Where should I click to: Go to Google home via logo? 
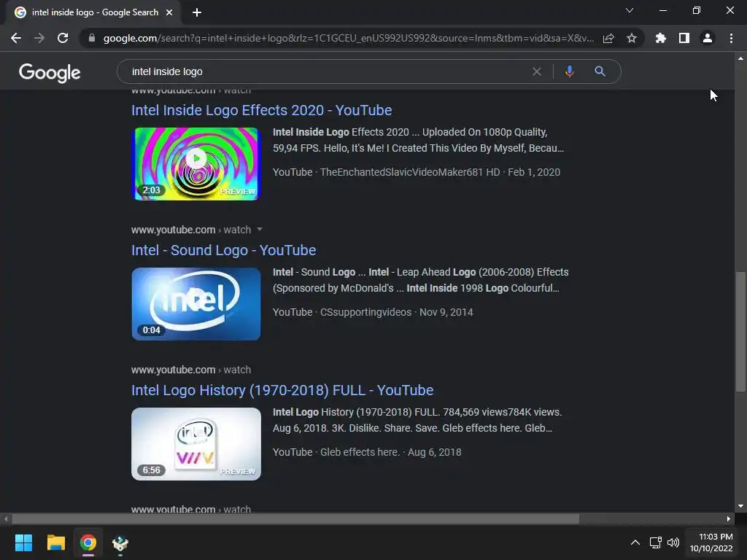tap(50, 72)
